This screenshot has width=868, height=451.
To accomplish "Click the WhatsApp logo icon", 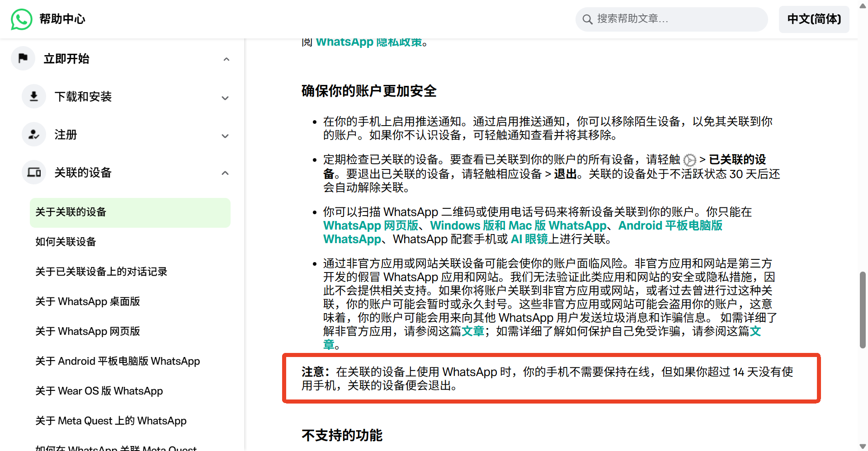I will [x=22, y=19].
